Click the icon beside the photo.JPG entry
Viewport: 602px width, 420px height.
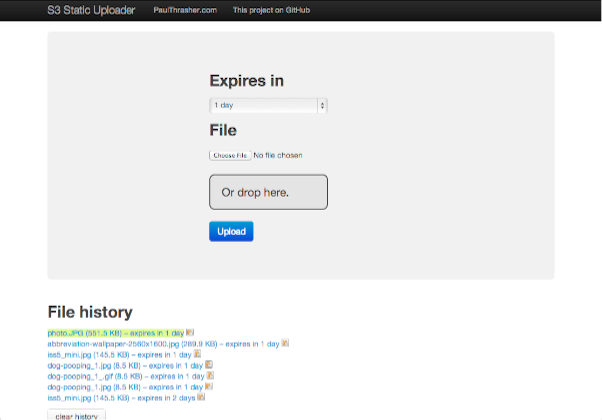click(x=190, y=333)
